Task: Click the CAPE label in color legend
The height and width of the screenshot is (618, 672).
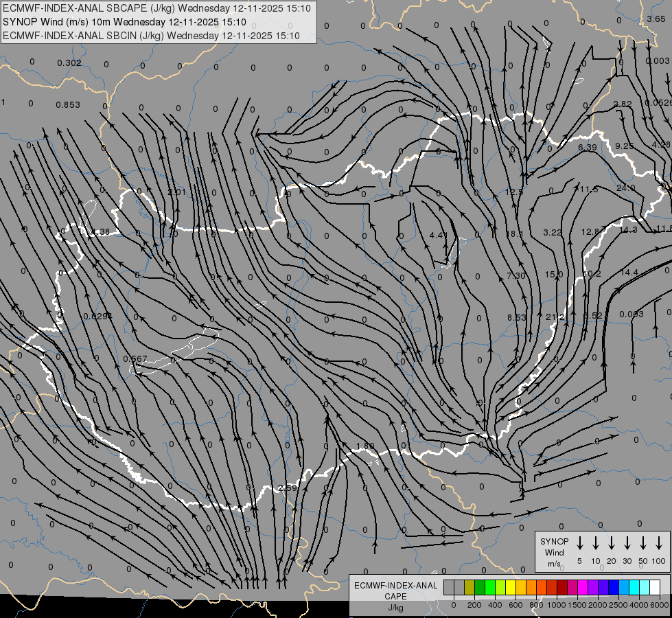Action: coord(395,597)
